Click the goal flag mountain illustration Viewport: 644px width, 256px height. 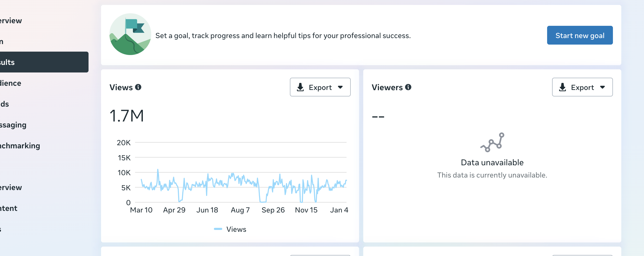point(130,34)
